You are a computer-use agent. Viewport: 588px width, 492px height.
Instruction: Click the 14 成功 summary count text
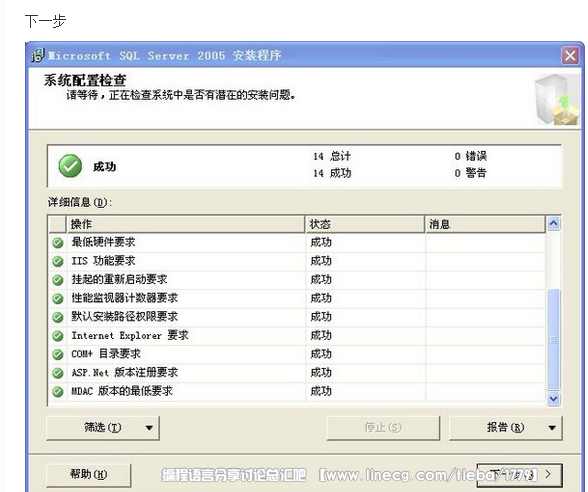[332, 173]
